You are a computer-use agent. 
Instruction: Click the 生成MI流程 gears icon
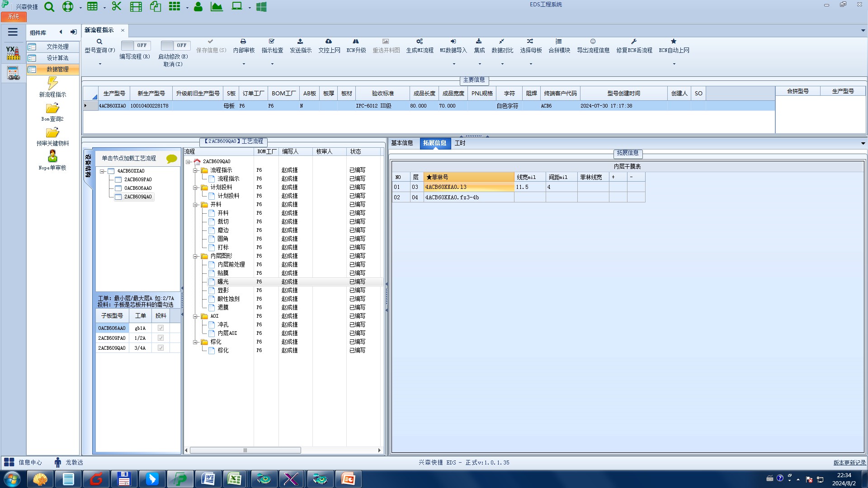(x=419, y=42)
